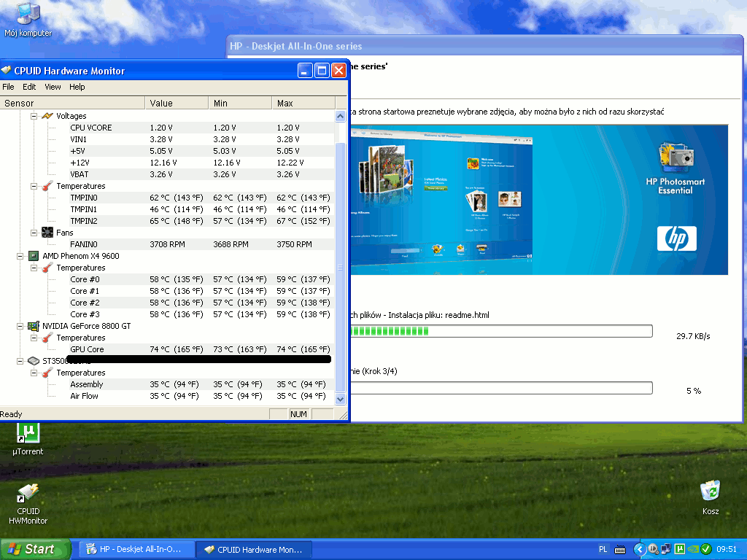Click the ST3500 hard drive icon
747x560 pixels.
pos(33,361)
